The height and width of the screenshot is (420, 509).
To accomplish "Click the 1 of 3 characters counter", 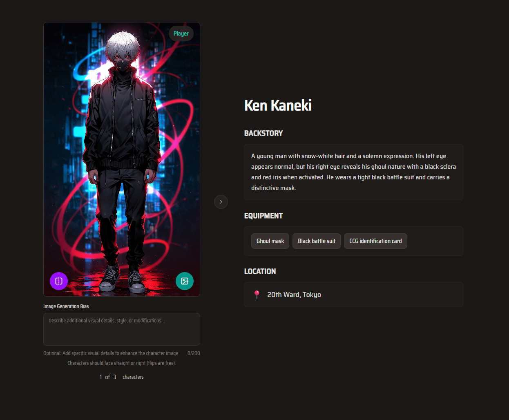I will coord(121,377).
